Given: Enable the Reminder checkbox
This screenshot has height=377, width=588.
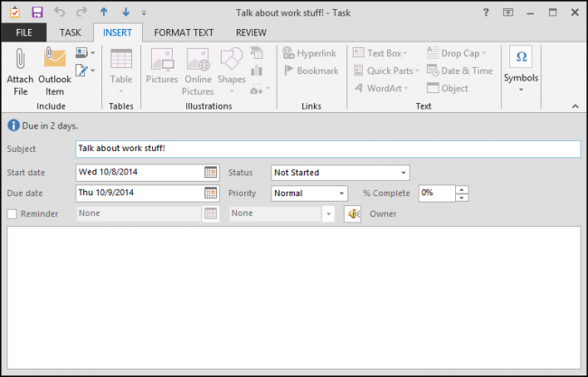Looking at the screenshot, I should click(x=12, y=214).
